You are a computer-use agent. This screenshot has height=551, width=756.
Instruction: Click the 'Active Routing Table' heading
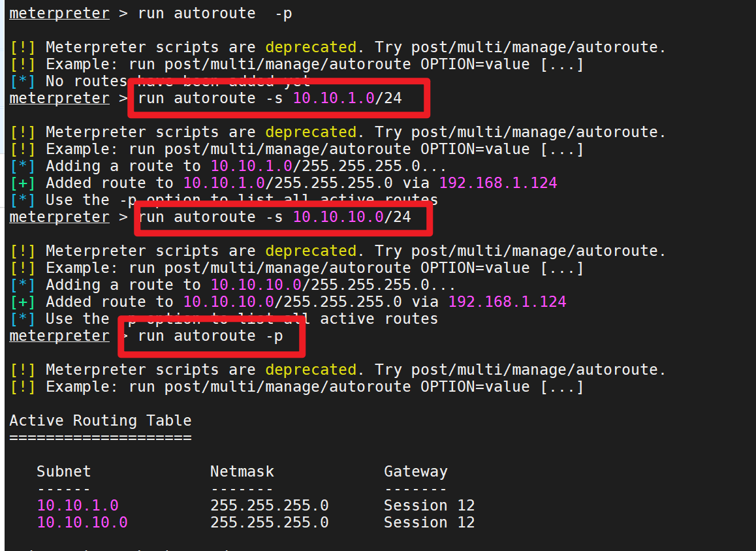[101, 421]
